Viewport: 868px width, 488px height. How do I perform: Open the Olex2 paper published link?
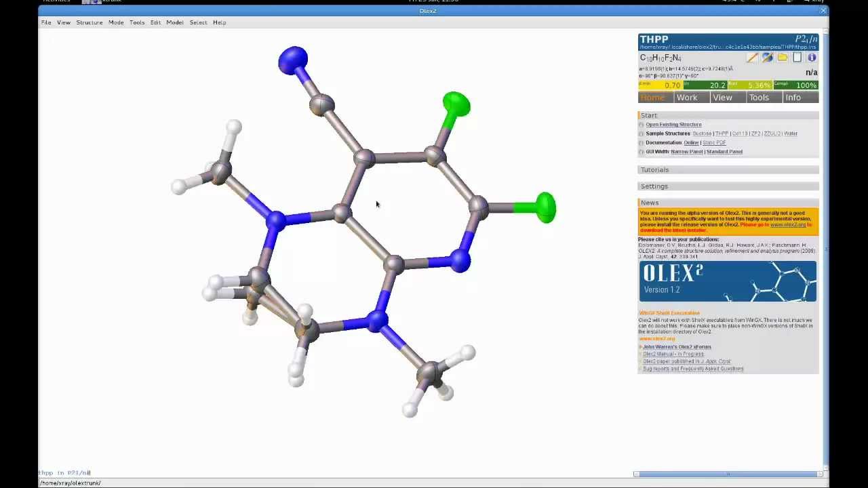point(686,361)
